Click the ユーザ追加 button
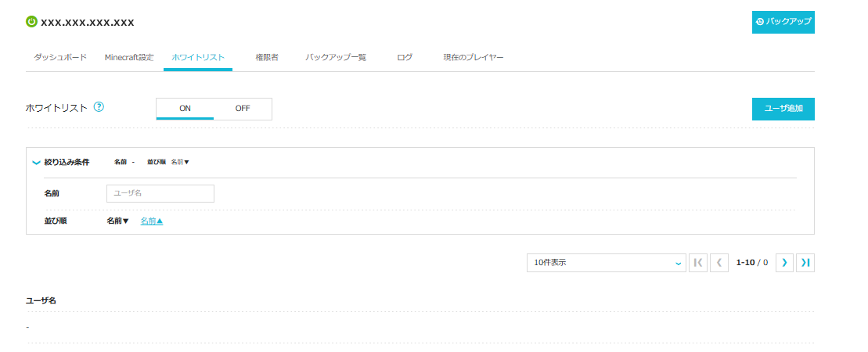Viewport: 868px width, 352px height. tap(783, 109)
